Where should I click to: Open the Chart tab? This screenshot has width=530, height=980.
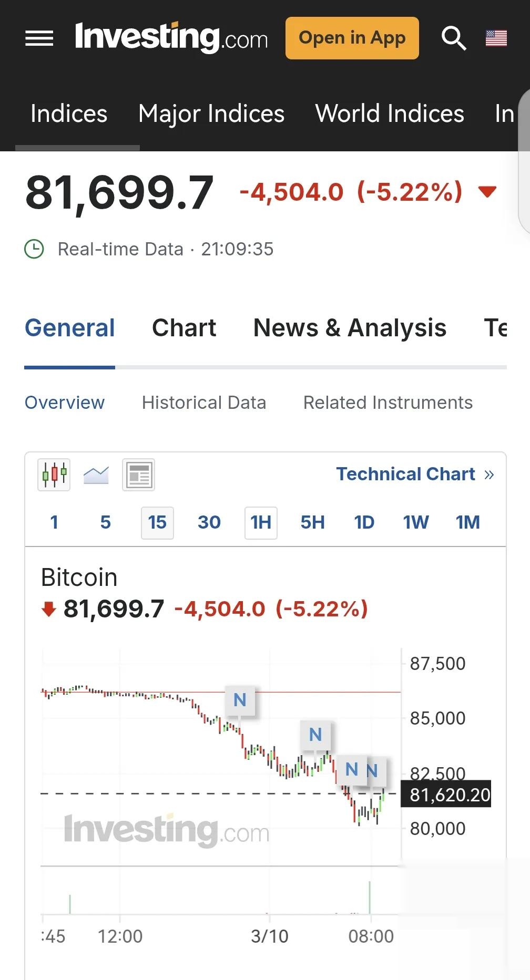[x=184, y=328]
